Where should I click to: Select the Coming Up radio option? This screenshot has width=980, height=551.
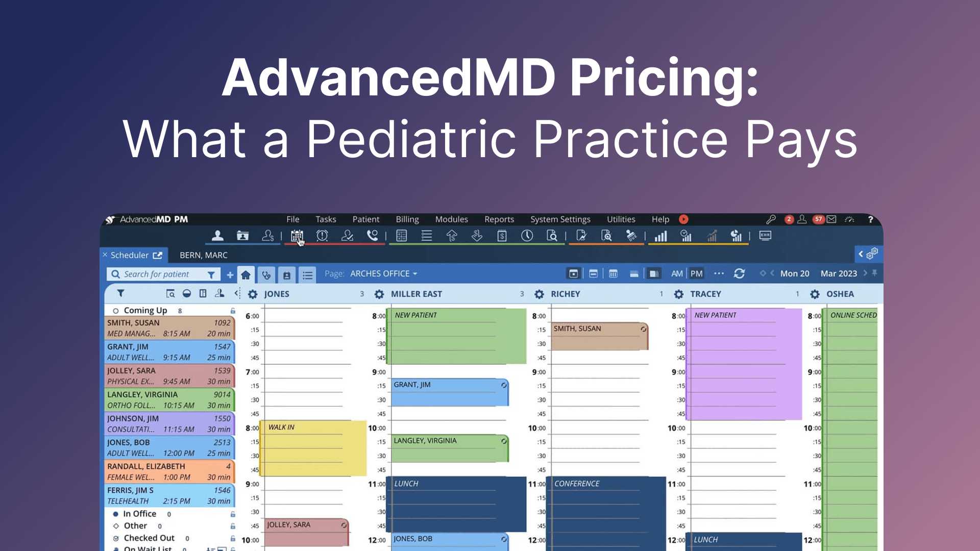click(x=116, y=311)
